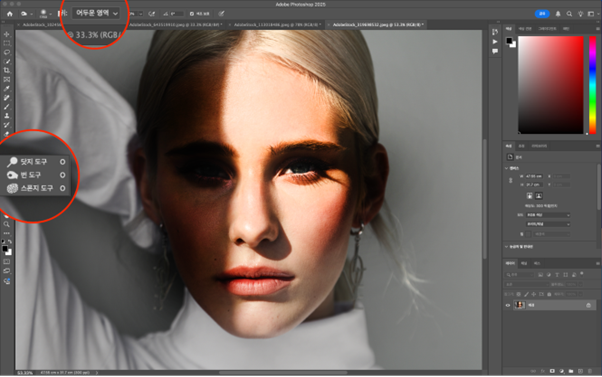Open the Comments panel icon
Screen dimensions: 602x377
[495, 51]
